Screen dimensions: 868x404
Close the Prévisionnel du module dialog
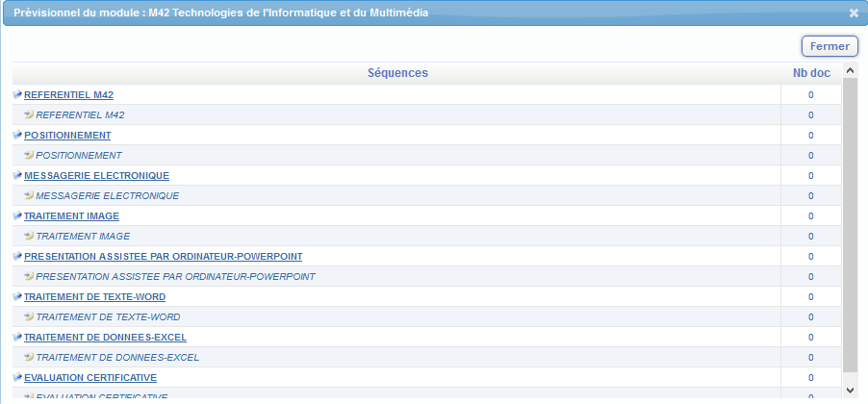tap(854, 13)
